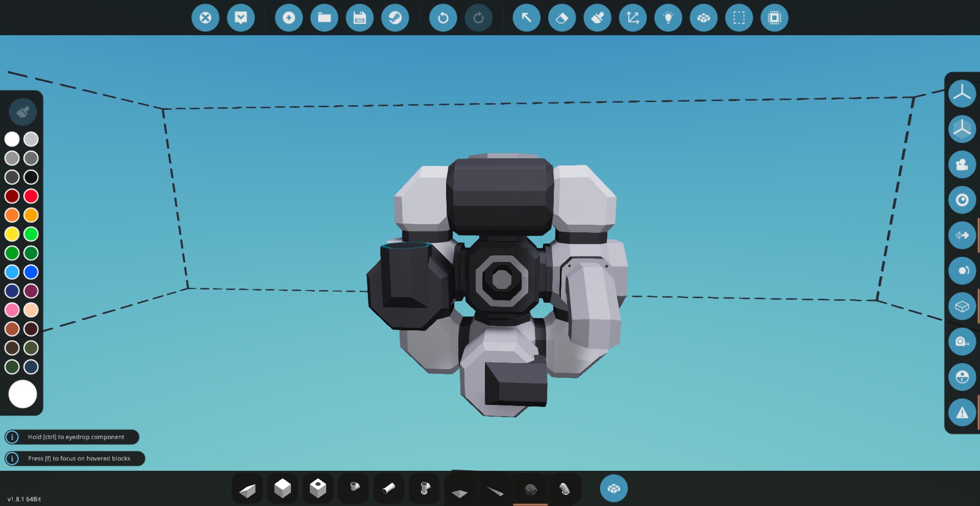Click the paint tool icon above color palette
The image size is (980, 506).
pyautogui.click(x=22, y=112)
